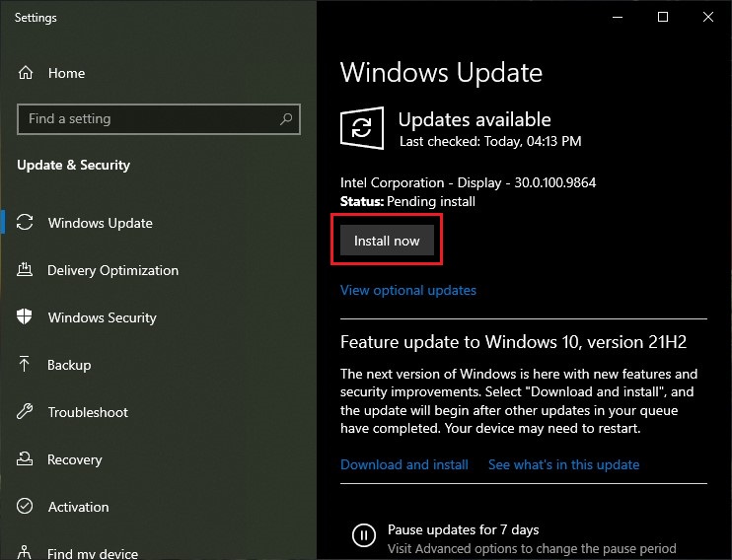Viewport: 732px width, 560px height.
Task: Click Download and install link
Action: 404,464
